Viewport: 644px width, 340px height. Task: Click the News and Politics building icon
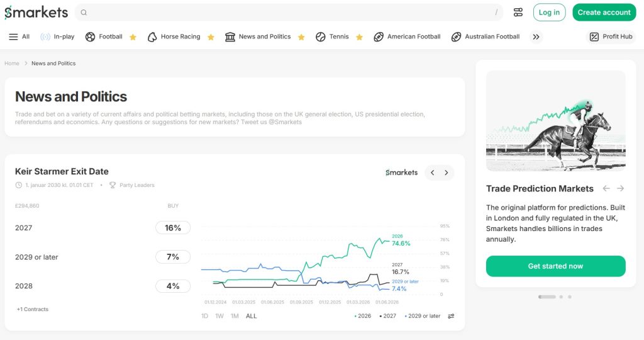(x=230, y=37)
